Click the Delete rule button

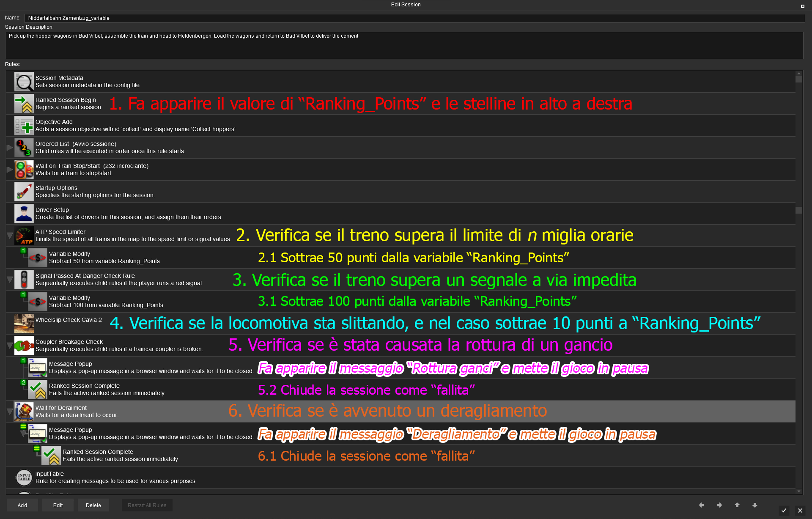point(93,505)
